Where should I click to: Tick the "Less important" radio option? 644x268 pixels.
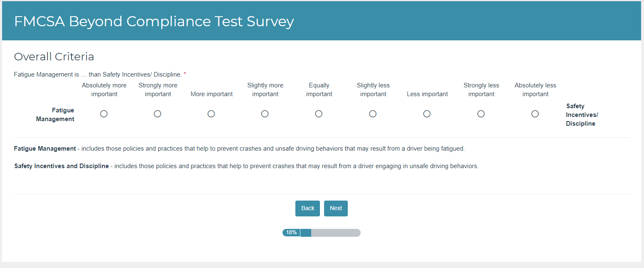pos(427,114)
